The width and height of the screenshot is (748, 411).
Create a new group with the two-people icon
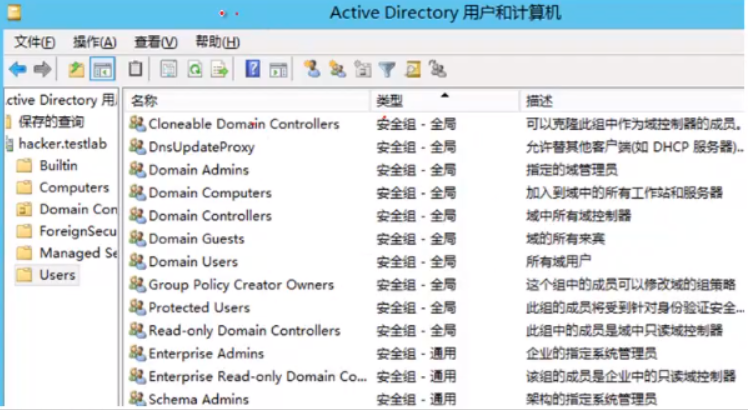coord(337,70)
